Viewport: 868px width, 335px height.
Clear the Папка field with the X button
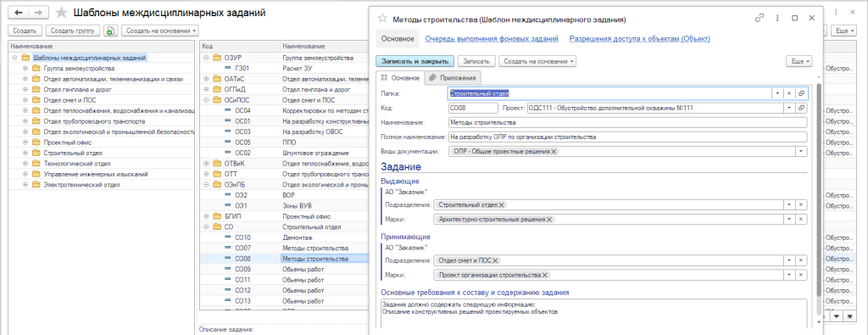click(x=790, y=93)
